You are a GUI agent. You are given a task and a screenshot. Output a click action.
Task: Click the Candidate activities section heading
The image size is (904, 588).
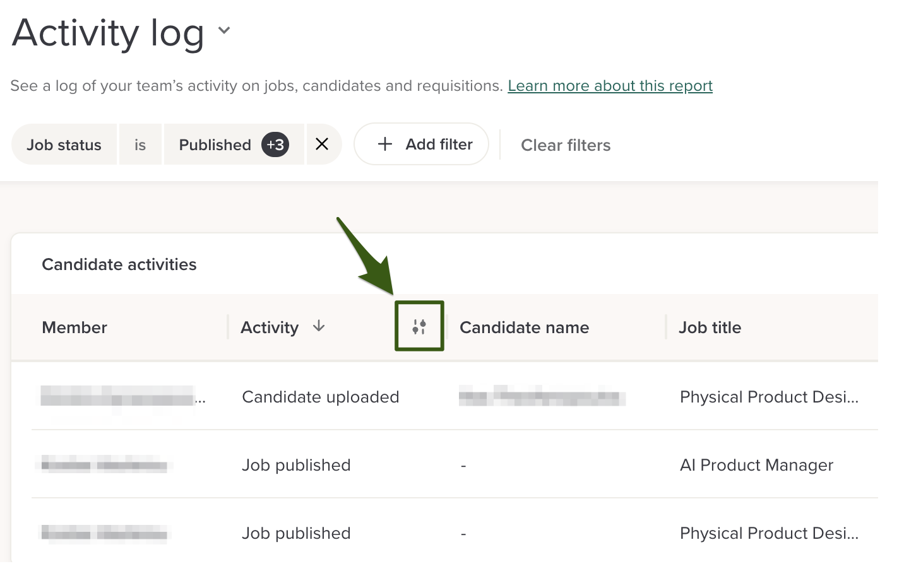(x=119, y=264)
